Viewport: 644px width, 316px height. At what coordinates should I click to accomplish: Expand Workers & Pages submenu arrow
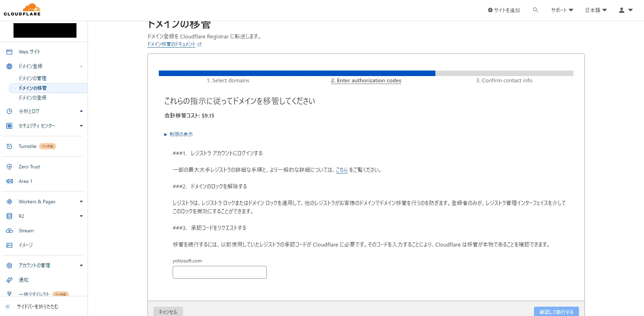click(81, 202)
